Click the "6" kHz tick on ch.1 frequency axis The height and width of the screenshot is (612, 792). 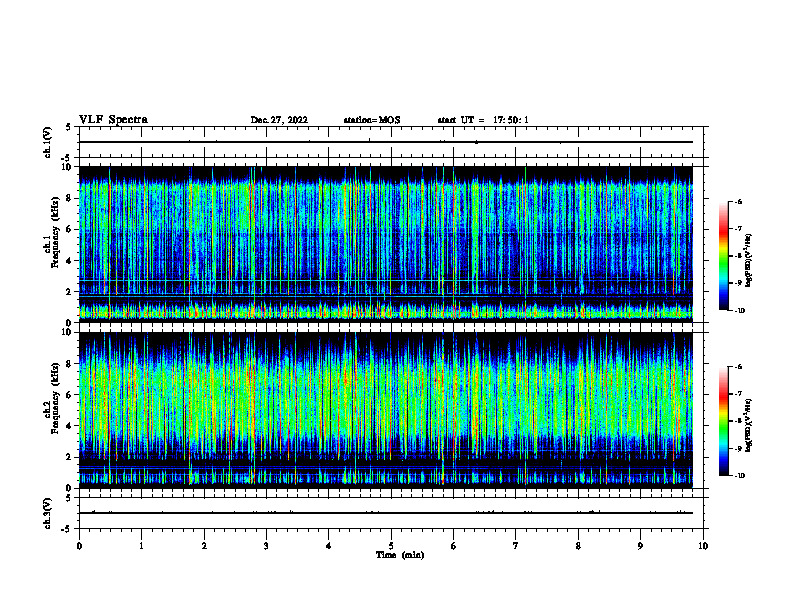(x=69, y=230)
